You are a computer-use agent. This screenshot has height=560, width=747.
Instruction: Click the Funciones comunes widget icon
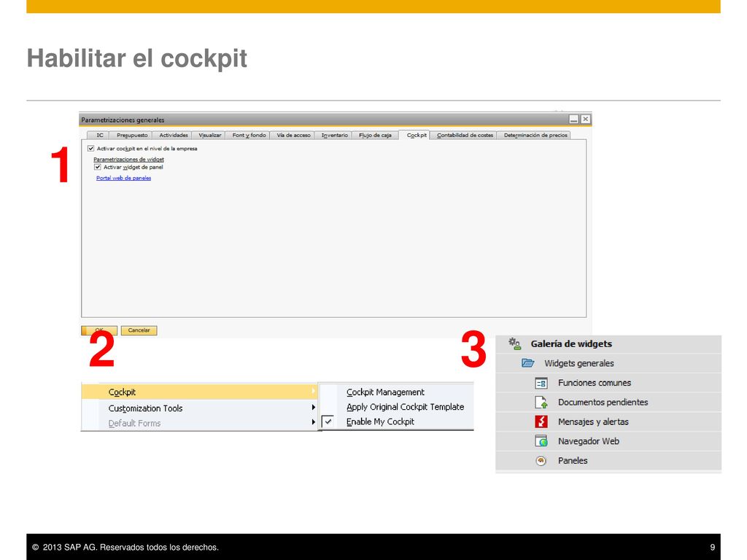[541, 383]
